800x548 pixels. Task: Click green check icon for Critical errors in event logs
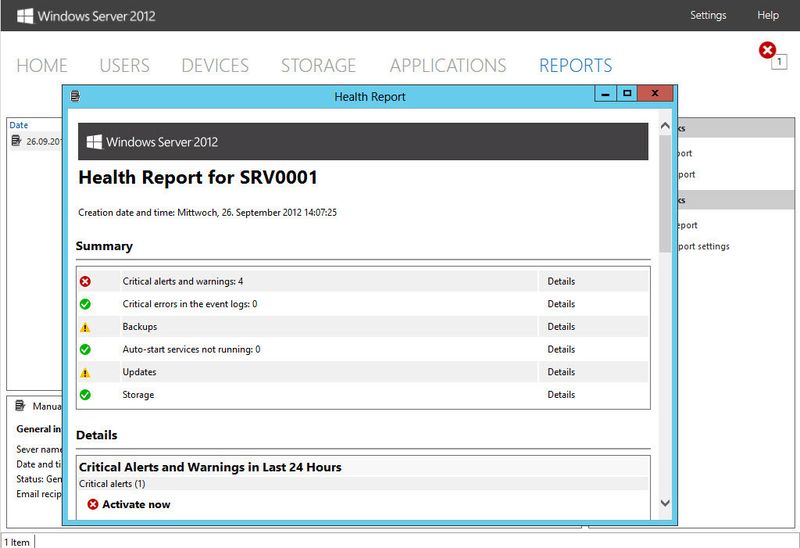point(85,304)
